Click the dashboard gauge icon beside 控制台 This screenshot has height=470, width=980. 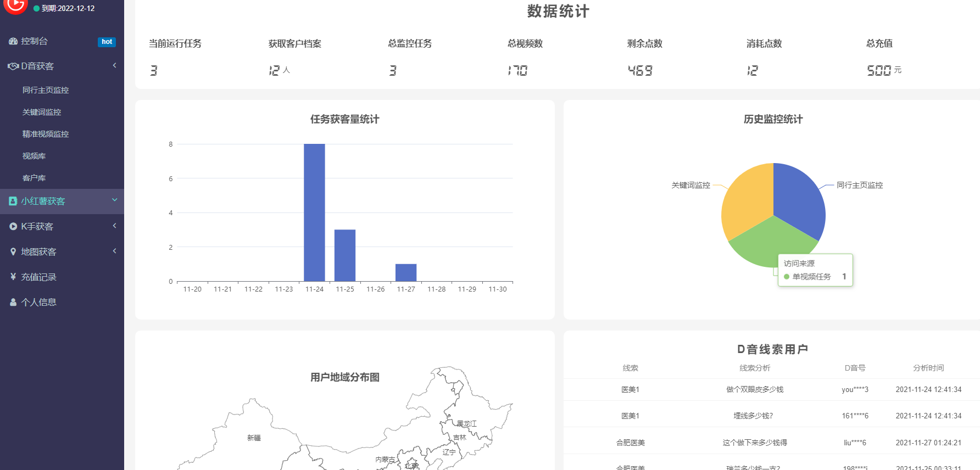pyautogui.click(x=13, y=41)
